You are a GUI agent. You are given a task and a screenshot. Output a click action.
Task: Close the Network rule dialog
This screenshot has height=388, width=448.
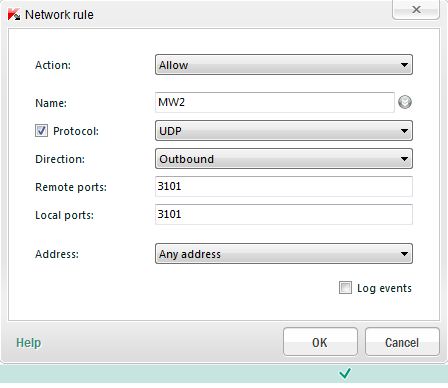point(416,10)
